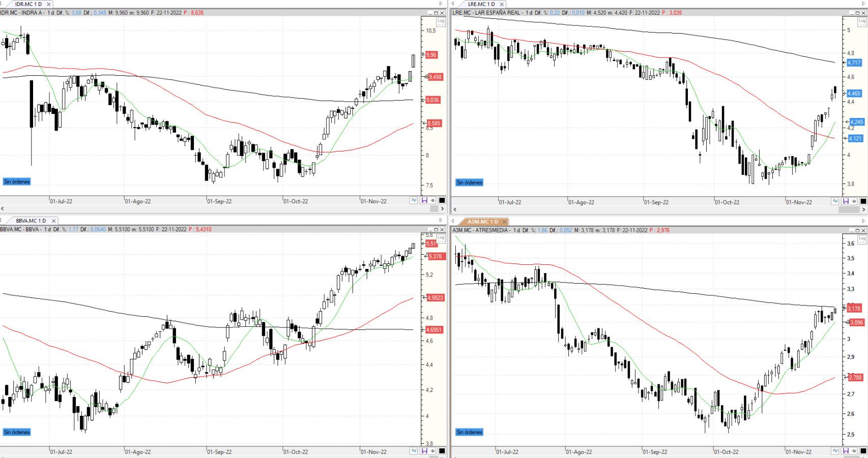Click 'Sin órdenes' label in ATRESMEDIA chart

click(469, 432)
